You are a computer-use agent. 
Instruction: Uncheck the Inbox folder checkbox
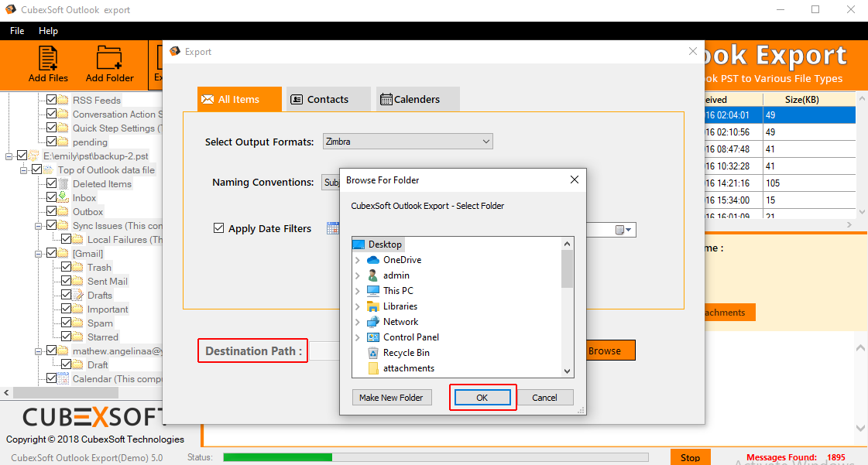point(51,198)
